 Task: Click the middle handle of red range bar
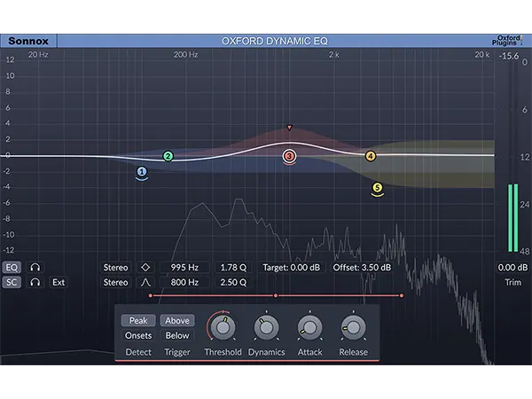click(x=276, y=296)
